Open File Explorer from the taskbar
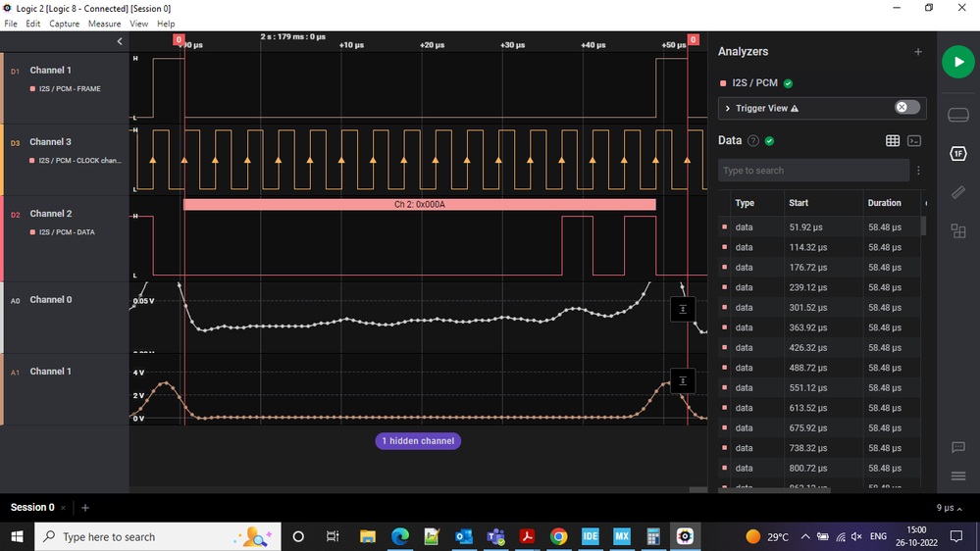Screen dimensions: 980x551 pyautogui.click(x=368, y=536)
